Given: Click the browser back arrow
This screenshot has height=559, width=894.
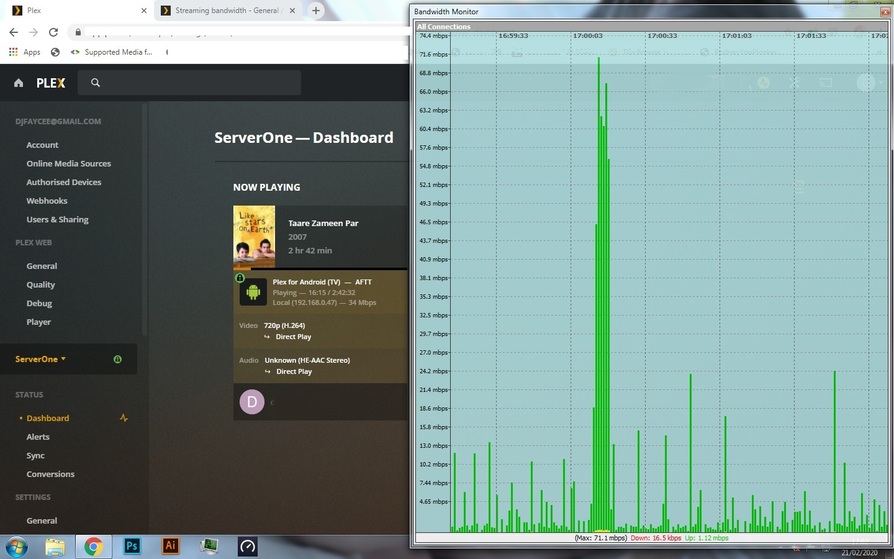Looking at the screenshot, I should tap(14, 32).
